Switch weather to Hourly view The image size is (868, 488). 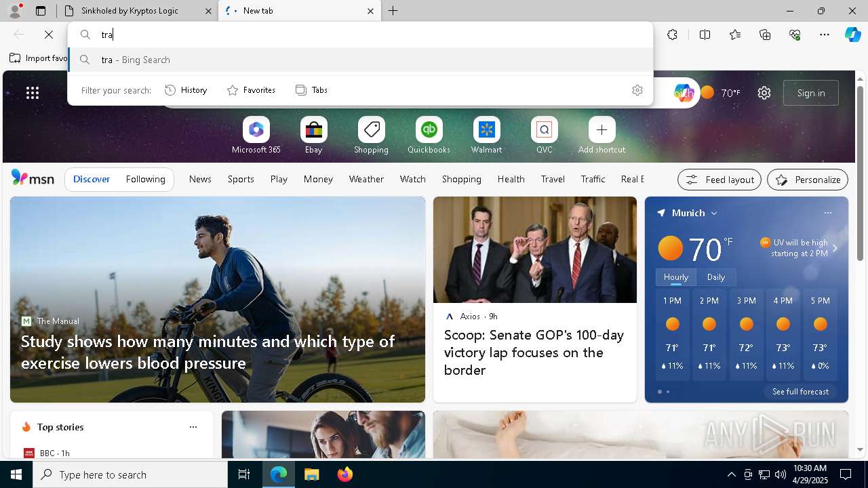coord(676,277)
